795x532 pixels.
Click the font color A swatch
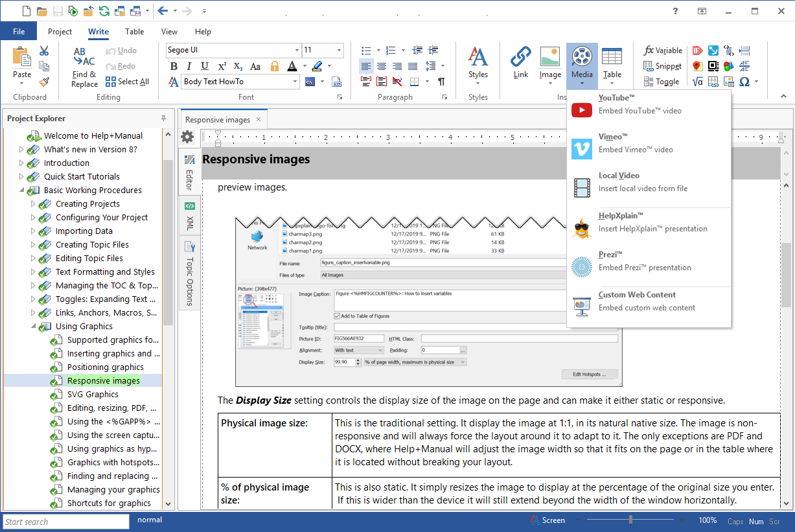pyautogui.click(x=292, y=66)
